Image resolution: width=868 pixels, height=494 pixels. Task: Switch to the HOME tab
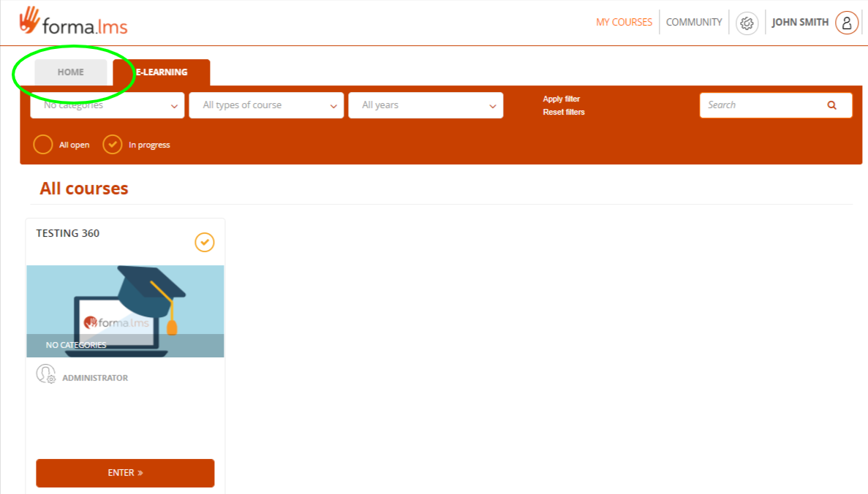pos(70,72)
